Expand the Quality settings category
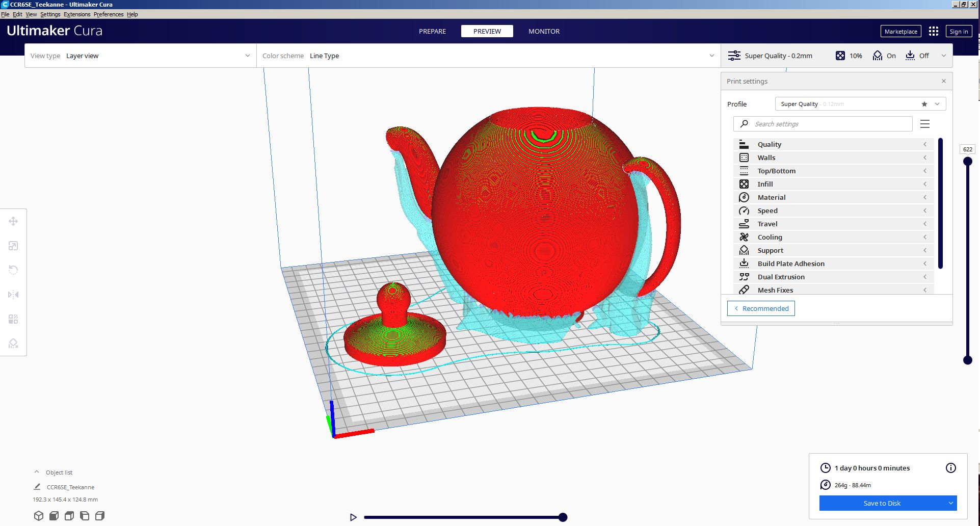This screenshot has height=526, width=980. [833, 144]
